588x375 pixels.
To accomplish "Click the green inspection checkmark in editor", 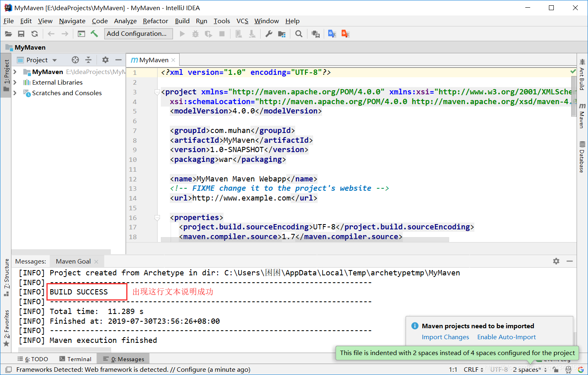I will point(573,72).
